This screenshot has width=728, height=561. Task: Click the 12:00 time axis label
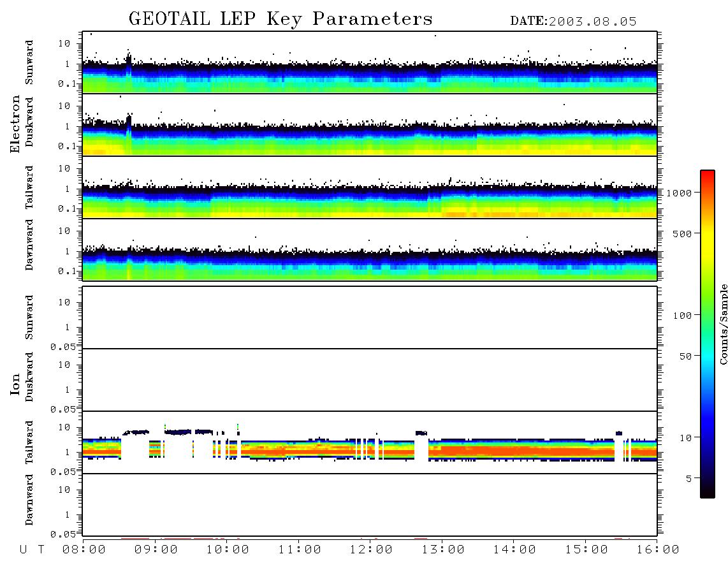pos(371,550)
